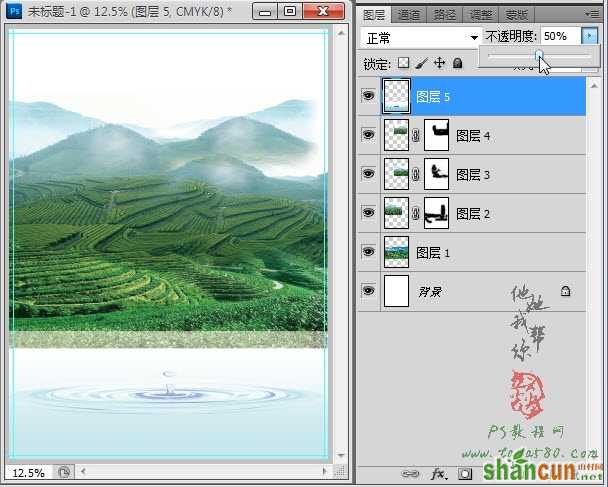Hide 图层 5 via eye icon
The width and height of the screenshot is (608, 487).
368,95
